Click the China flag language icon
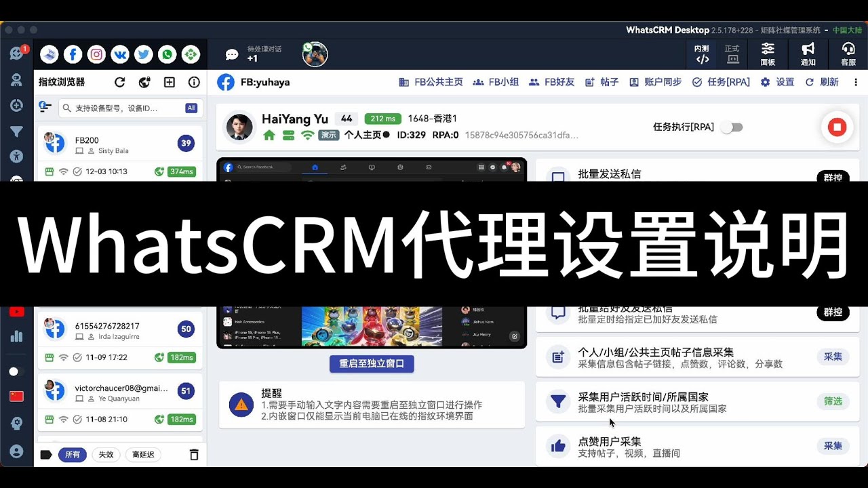This screenshot has width=868, height=488. click(17, 396)
